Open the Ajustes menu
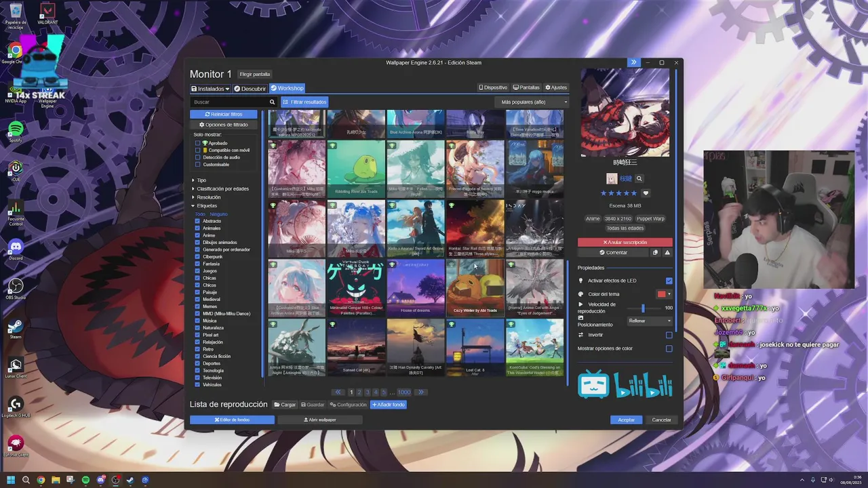This screenshot has width=868, height=488. [556, 87]
